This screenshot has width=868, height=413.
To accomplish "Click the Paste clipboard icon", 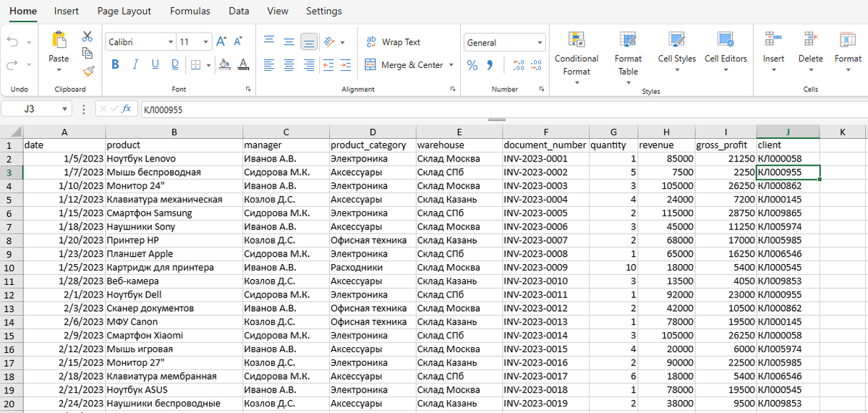I will tap(59, 41).
